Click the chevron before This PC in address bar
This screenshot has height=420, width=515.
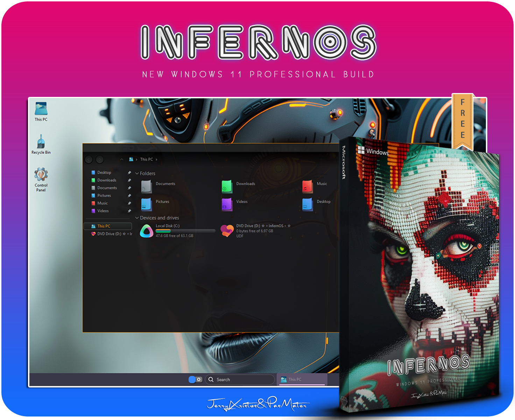tap(136, 159)
